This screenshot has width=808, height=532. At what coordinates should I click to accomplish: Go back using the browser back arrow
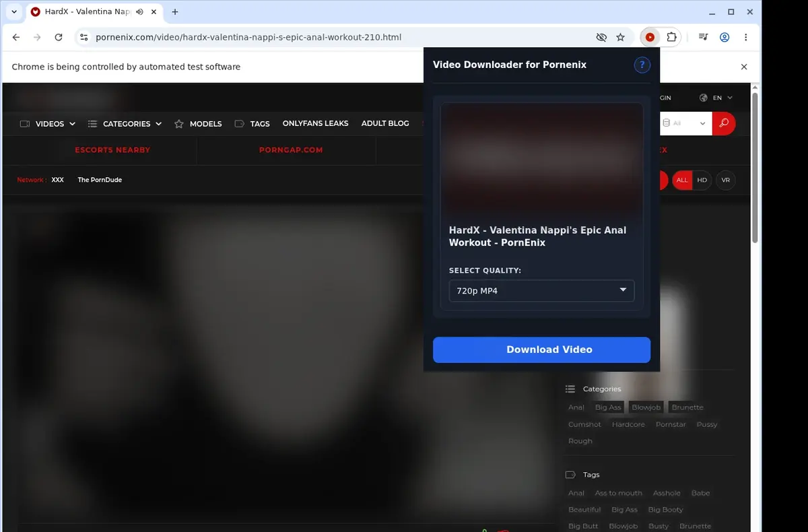(16, 38)
